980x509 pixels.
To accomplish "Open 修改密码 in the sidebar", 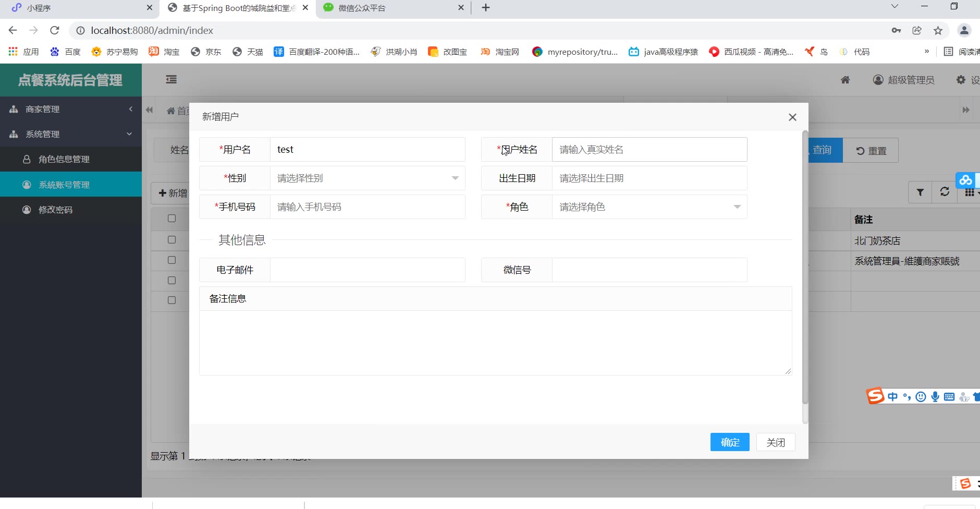I will click(71, 210).
